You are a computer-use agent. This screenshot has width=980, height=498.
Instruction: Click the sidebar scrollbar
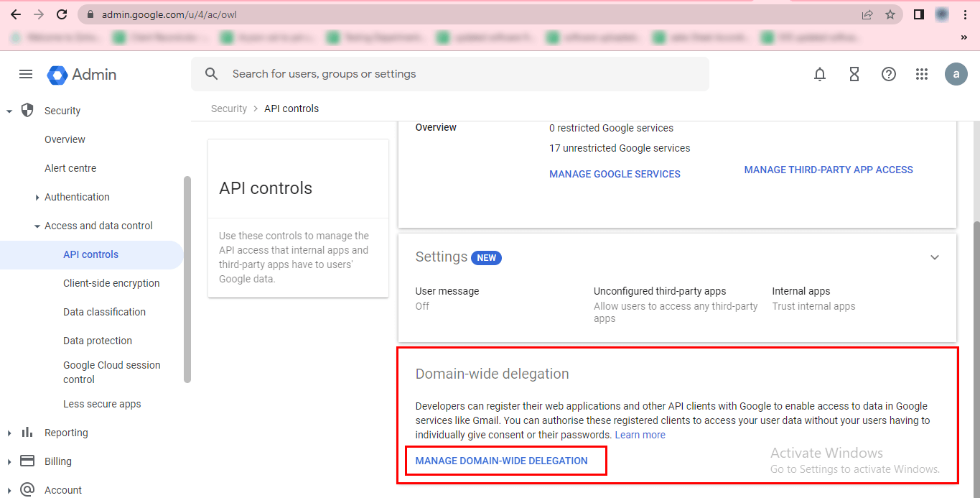coord(187,280)
